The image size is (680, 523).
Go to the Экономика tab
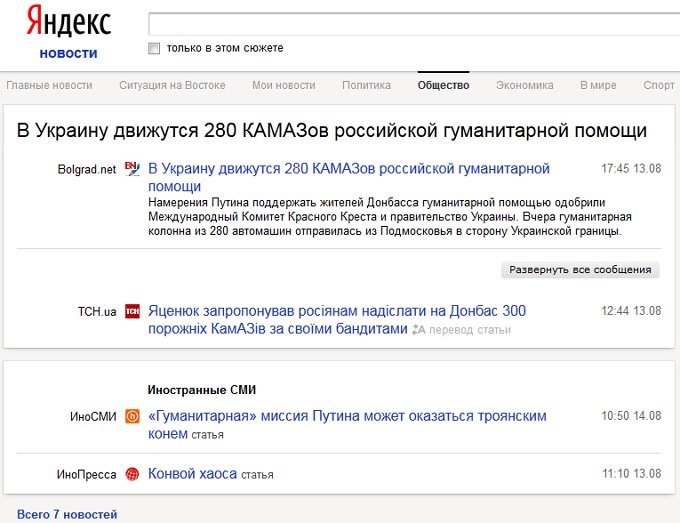click(525, 85)
